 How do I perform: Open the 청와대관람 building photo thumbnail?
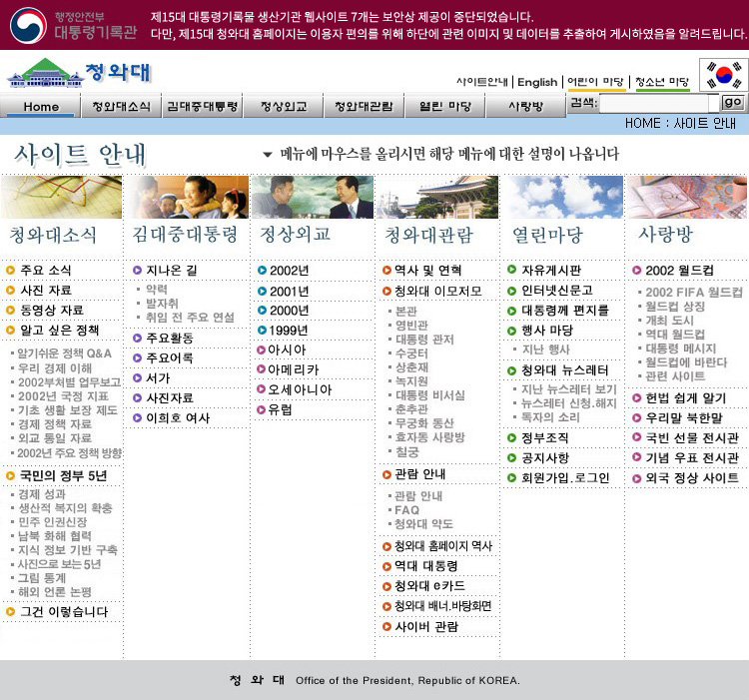click(437, 197)
